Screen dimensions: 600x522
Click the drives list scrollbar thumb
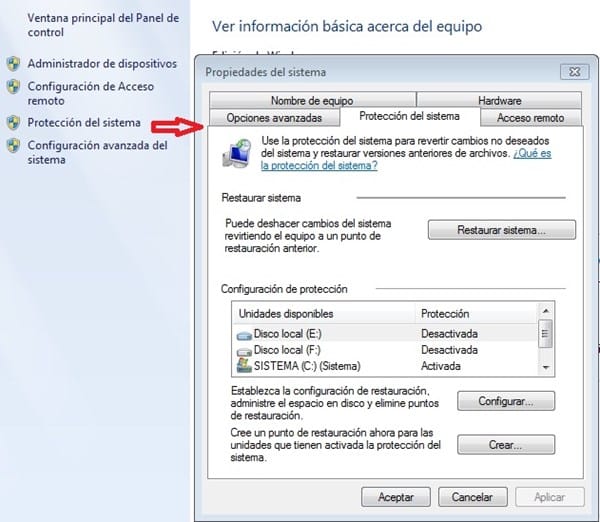pyautogui.click(x=545, y=334)
